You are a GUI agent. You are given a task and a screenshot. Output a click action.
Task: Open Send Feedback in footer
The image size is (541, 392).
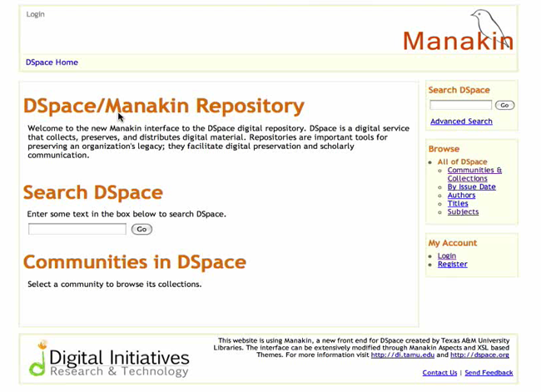pyautogui.click(x=489, y=373)
